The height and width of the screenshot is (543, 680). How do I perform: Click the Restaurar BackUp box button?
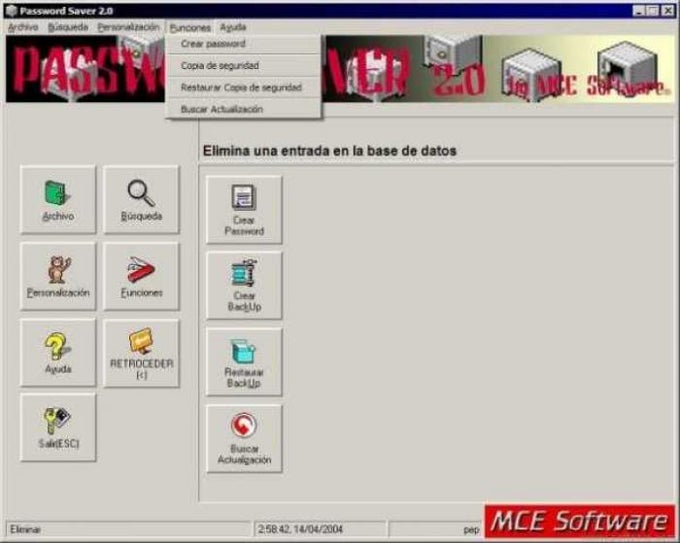(244, 362)
